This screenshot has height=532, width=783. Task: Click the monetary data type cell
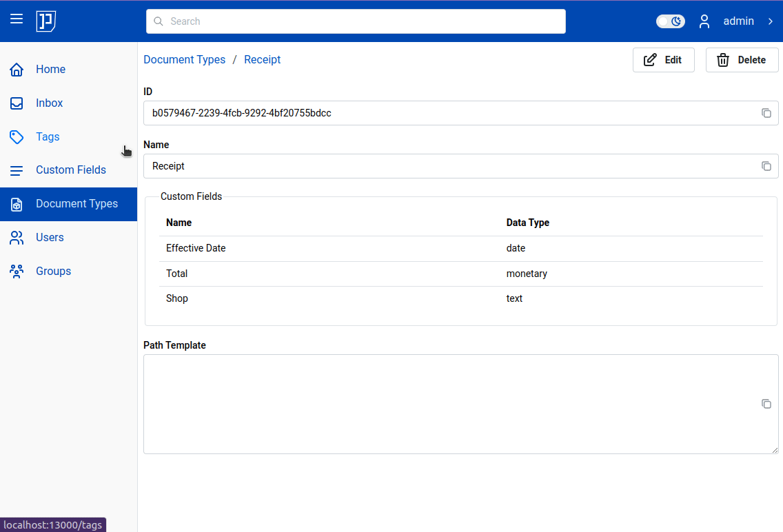click(527, 274)
